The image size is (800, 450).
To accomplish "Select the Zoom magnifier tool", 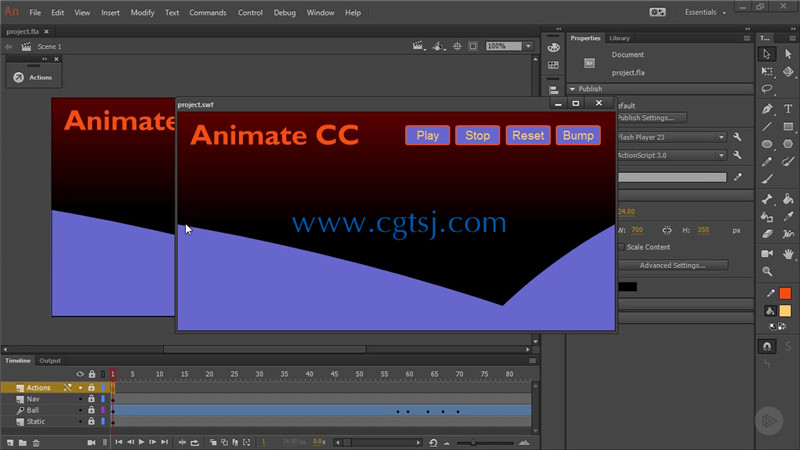I will 767,271.
